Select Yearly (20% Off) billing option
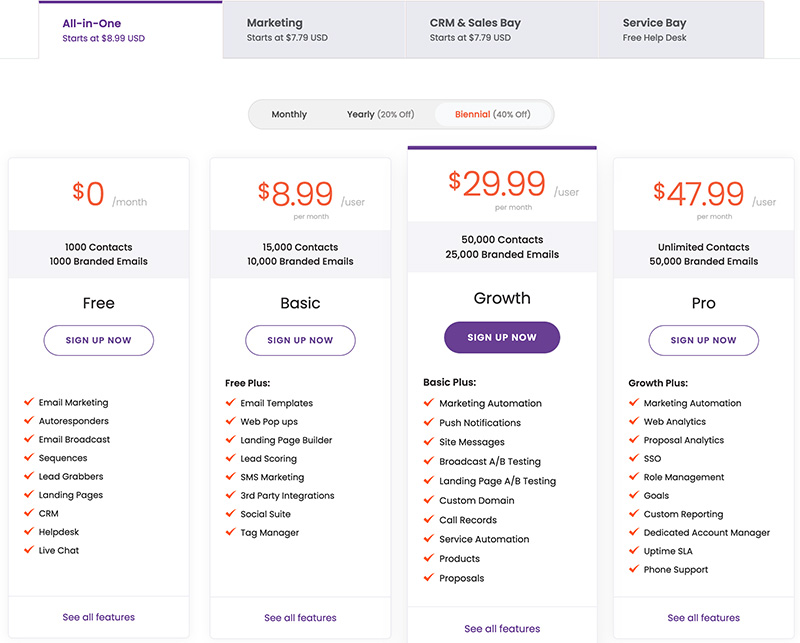The image size is (800, 643). click(380, 115)
